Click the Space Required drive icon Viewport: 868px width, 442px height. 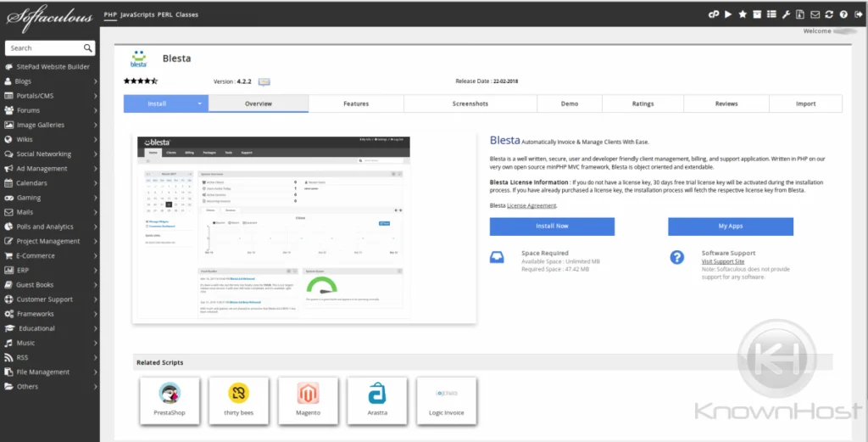[x=497, y=258]
